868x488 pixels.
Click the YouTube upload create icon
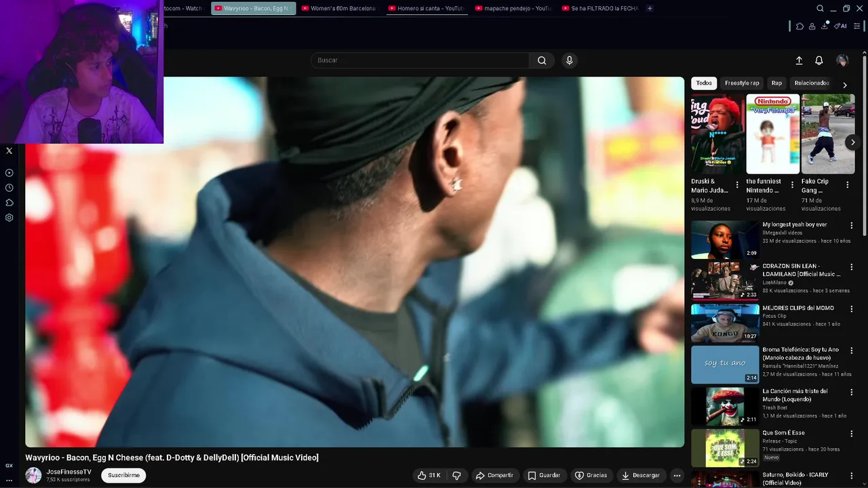click(x=799, y=60)
